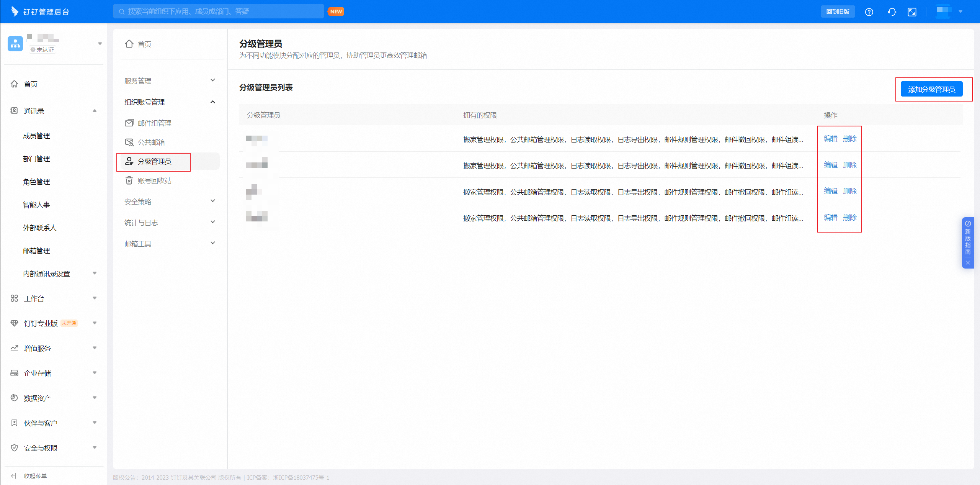980x485 pixels.
Task: Click the 回到旧版 button
Action: (838, 11)
